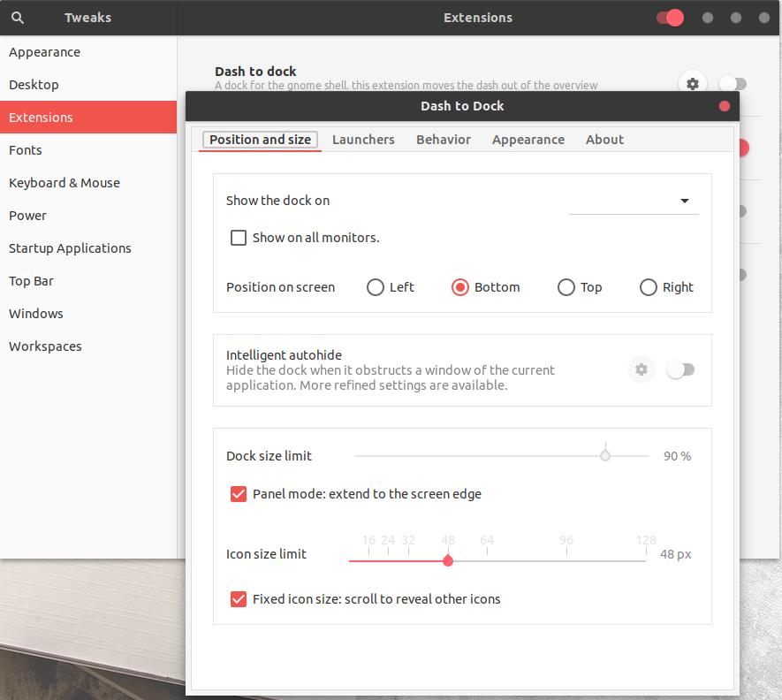Screen dimensions: 782x700
Task: Set icon size slider to 96 mark
Action: pyautogui.click(x=566, y=561)
